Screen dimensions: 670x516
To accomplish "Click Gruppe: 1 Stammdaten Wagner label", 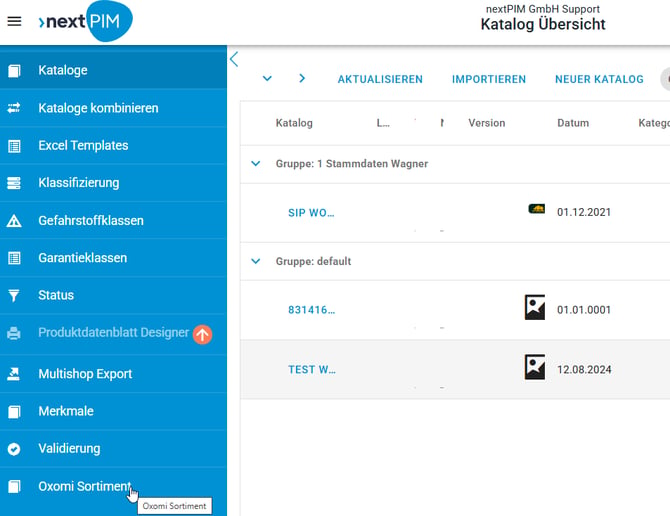I will click(352, 164).
